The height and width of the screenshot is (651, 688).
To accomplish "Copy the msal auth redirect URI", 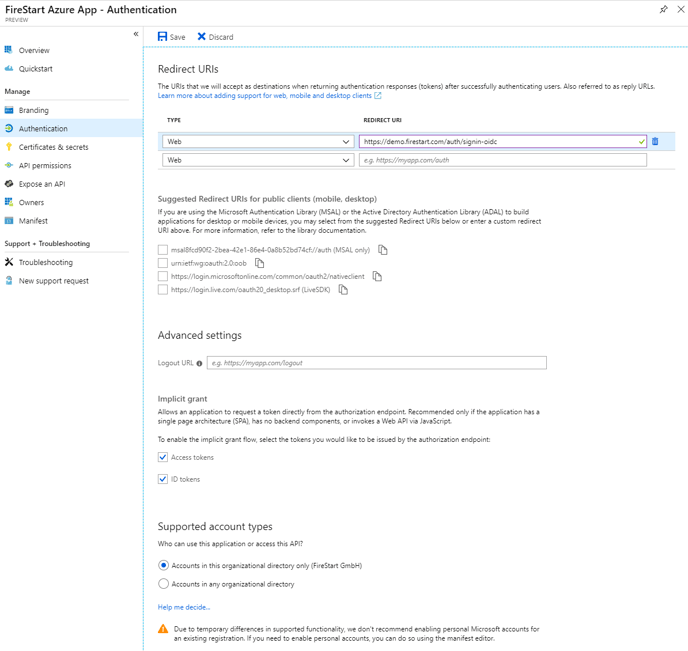I will 383,250.
